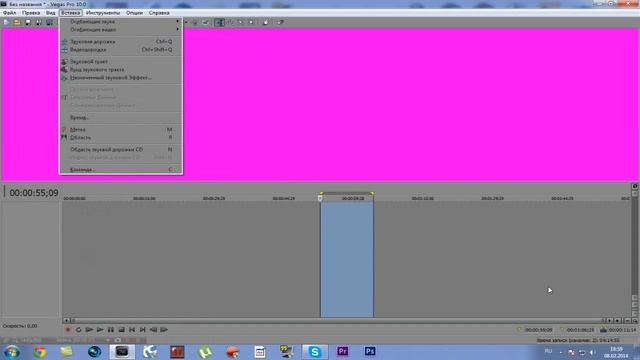
Task: Click the timeline cursor marker handle
Action: [x=320, y=198]
